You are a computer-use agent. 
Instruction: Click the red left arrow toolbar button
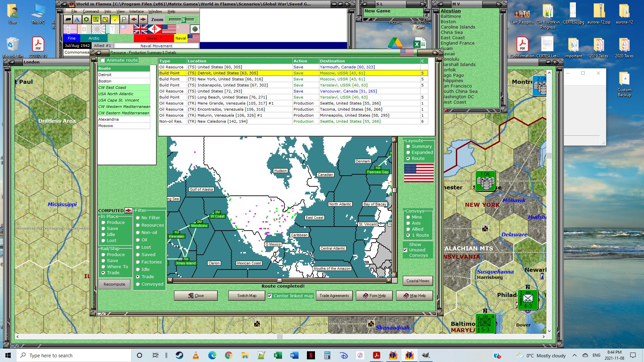click(x=133, y=19)
